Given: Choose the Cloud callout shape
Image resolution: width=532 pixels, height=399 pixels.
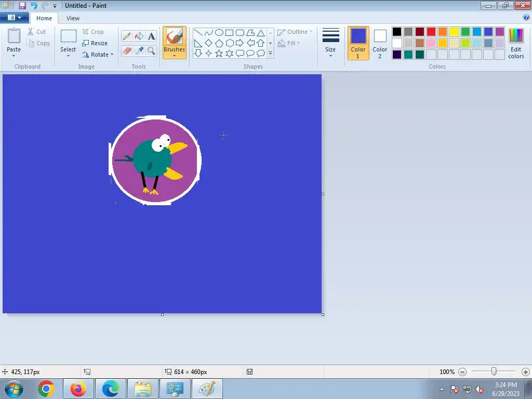Looking at the screenshot, I should (261, 54).
